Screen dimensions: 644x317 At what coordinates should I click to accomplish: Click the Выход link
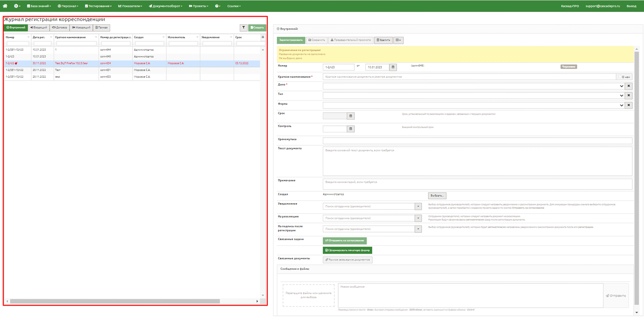click(631, 6)
